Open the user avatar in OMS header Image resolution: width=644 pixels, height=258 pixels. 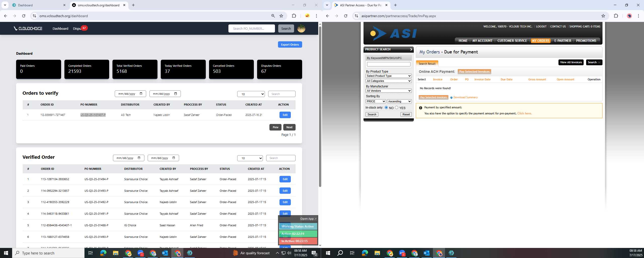click(x=301, y=28)
